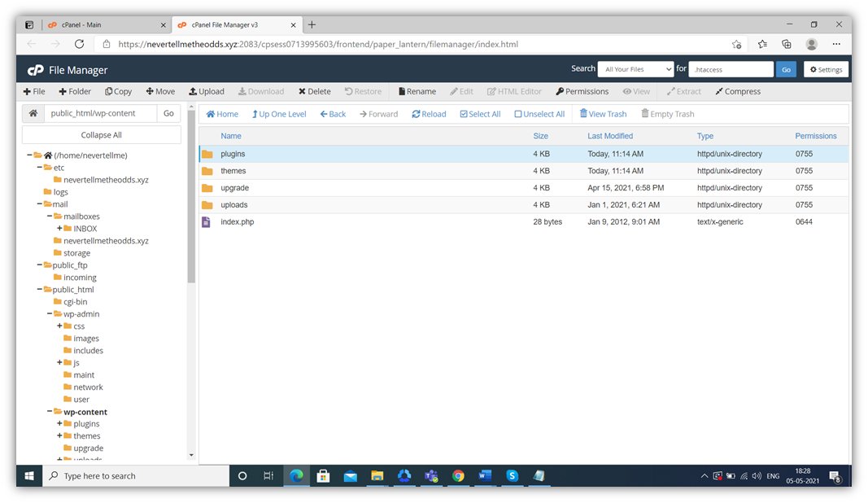The height and width of the screenshot is (503, 868).
Task: Sort files by Type column
Action: pyautogui.click(x=704, y=136)
